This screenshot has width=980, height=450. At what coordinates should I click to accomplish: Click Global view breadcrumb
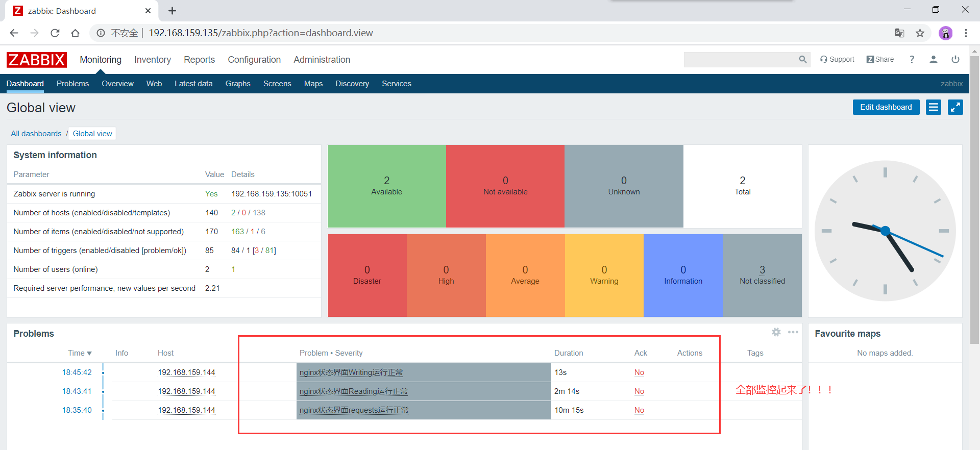(92, 134)
